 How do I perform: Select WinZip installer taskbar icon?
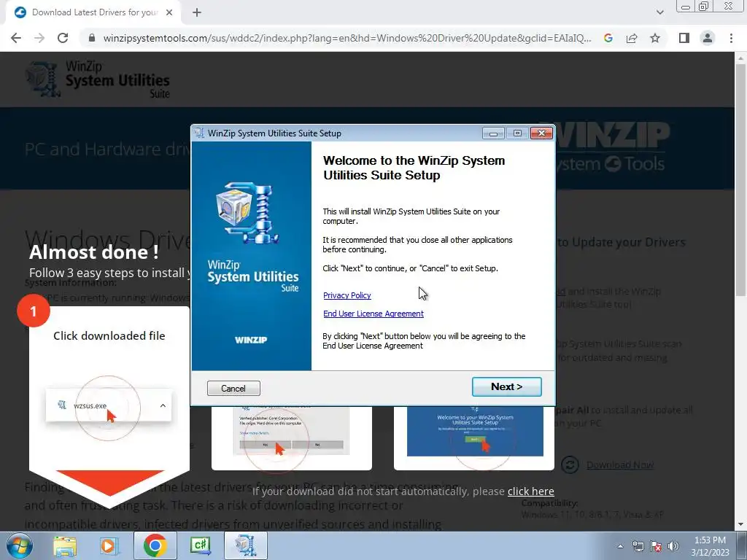[x=245, y=545]
